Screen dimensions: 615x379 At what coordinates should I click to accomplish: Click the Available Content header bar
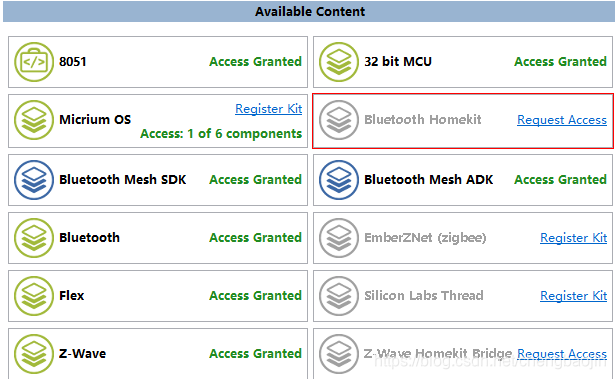pyautogui.click(x=309, y=11)
